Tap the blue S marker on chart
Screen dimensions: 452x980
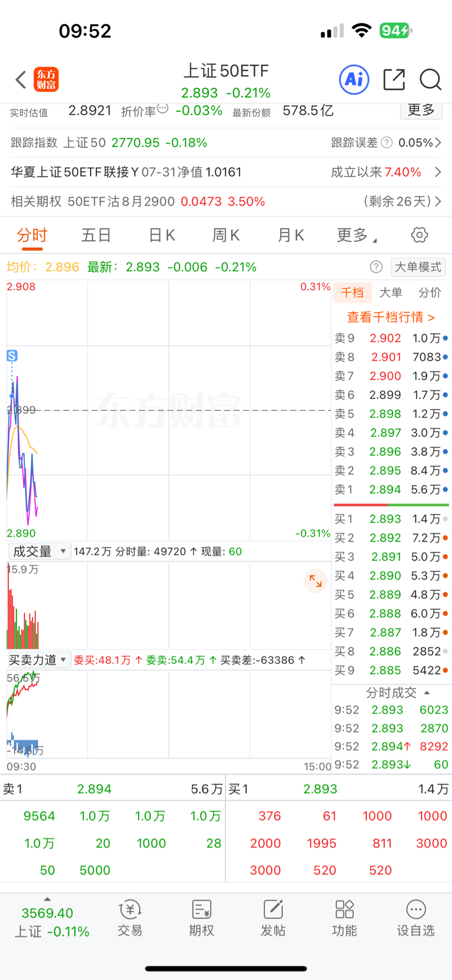[12, 356]
